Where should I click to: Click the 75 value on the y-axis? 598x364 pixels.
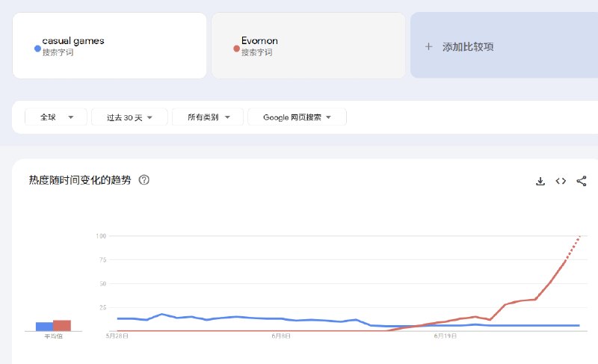click(102, 259)
